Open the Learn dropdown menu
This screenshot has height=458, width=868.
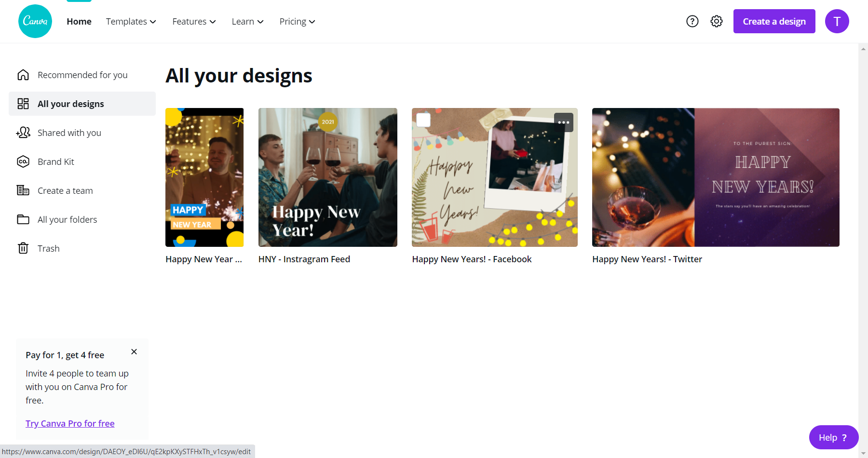coord(247,22)
